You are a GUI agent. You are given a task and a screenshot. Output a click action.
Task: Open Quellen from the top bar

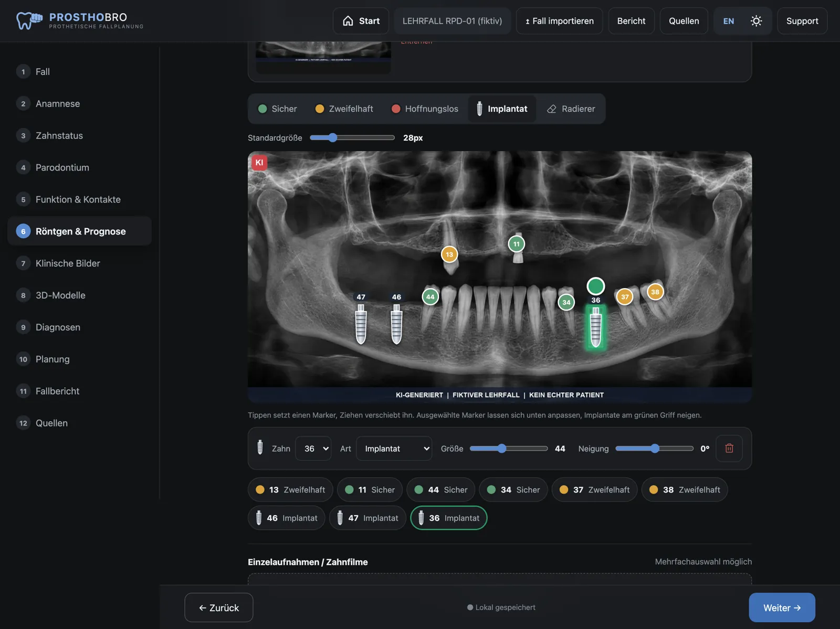point(684,21)
